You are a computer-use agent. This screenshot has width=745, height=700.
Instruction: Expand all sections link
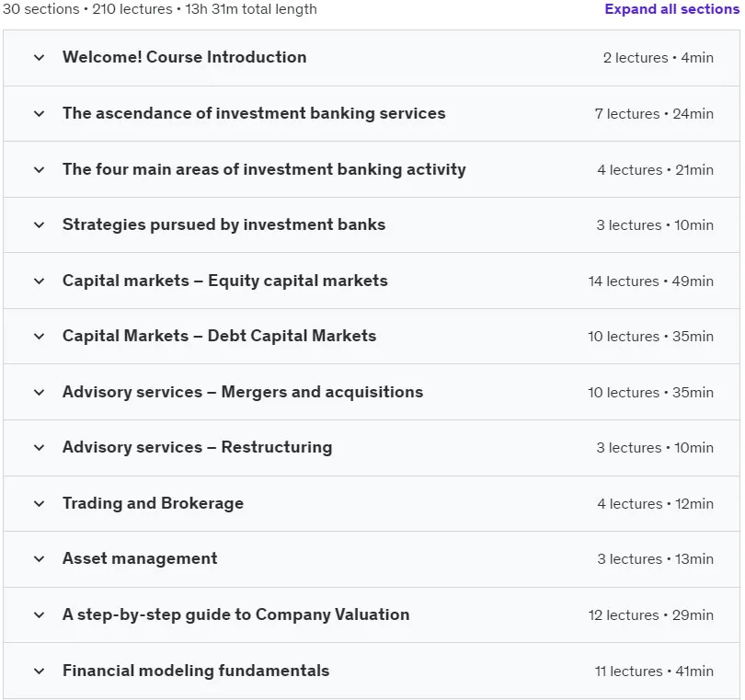tap(671, 9)
